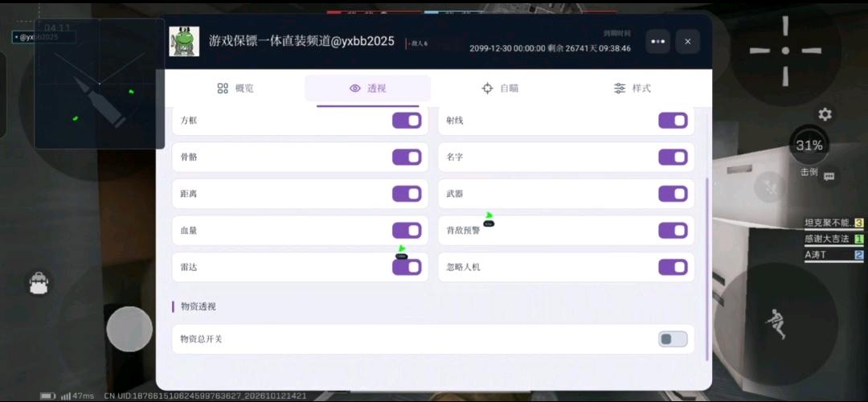Toggle the 血量 switch
This screenshot has width=868, height=402.
[x=407, y=231]
